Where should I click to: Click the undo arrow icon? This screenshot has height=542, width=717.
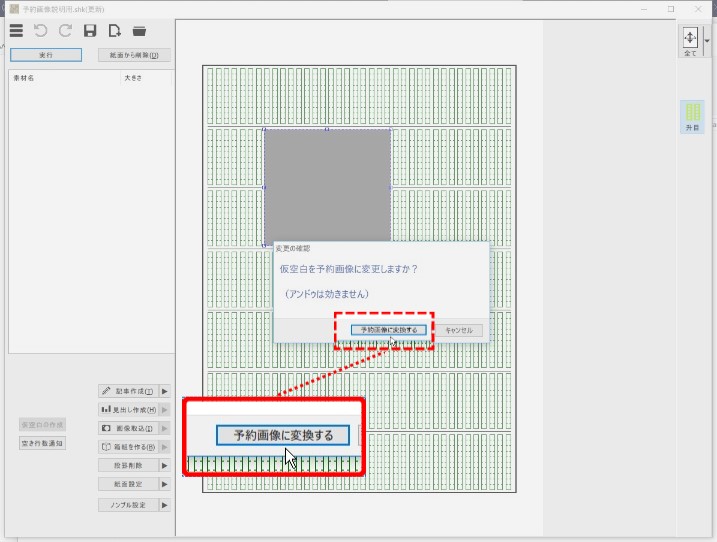41,31
